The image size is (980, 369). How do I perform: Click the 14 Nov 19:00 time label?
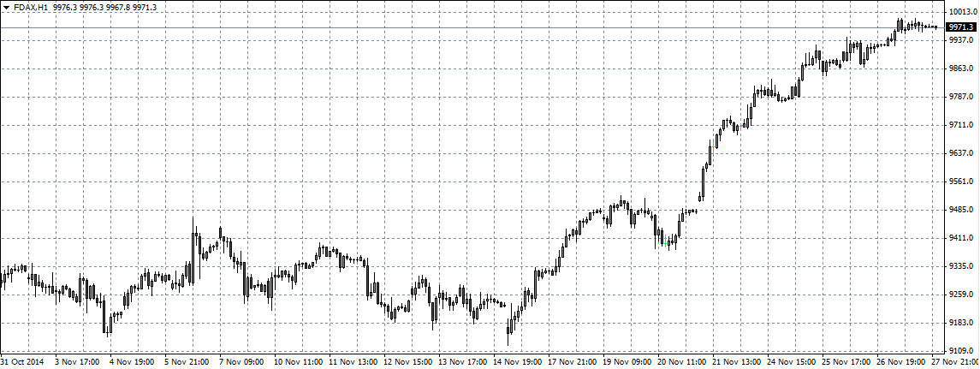pyautogui.click(x=518, y=362)
